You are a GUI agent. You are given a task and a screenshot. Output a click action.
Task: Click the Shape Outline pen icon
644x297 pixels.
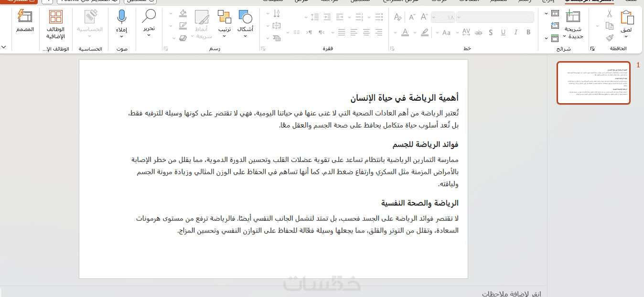point(183,25)
